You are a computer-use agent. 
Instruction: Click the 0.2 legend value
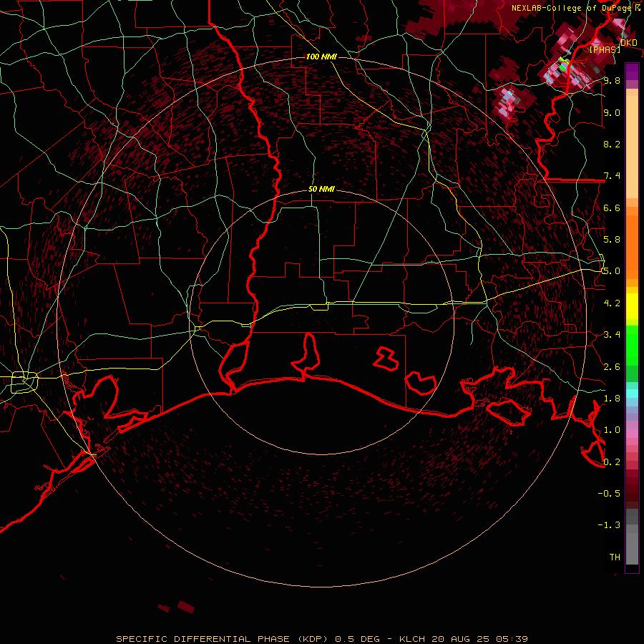click(612, 462)
